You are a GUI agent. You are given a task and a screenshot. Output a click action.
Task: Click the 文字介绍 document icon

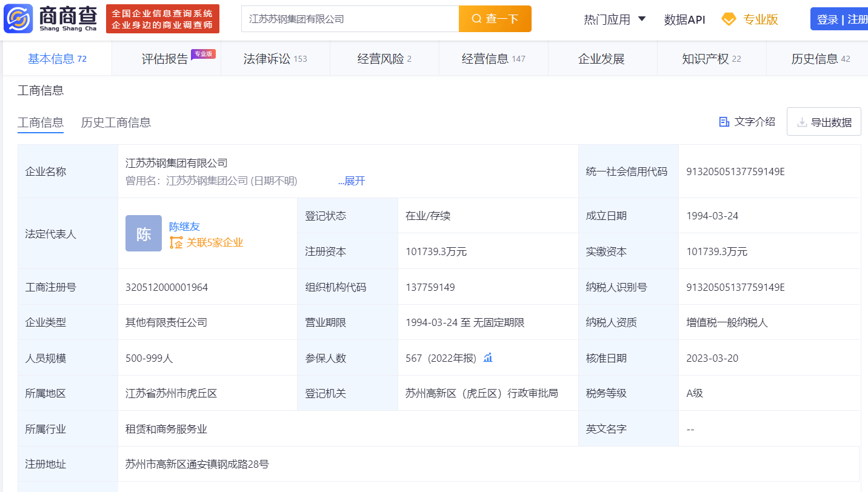click(724, 122)
